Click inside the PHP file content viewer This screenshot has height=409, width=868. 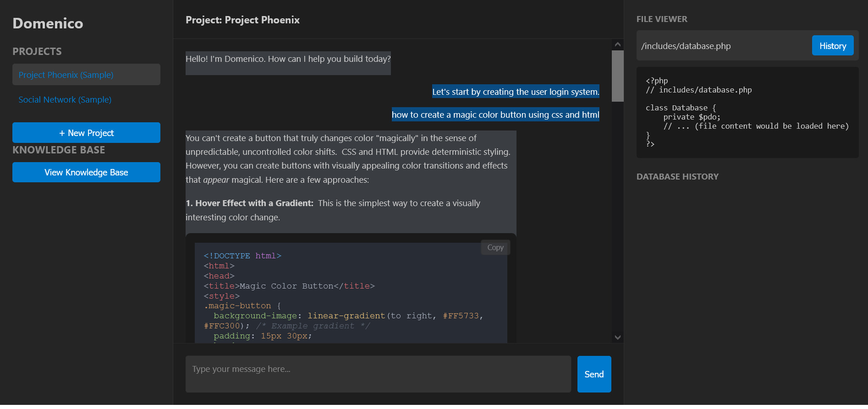747,113
